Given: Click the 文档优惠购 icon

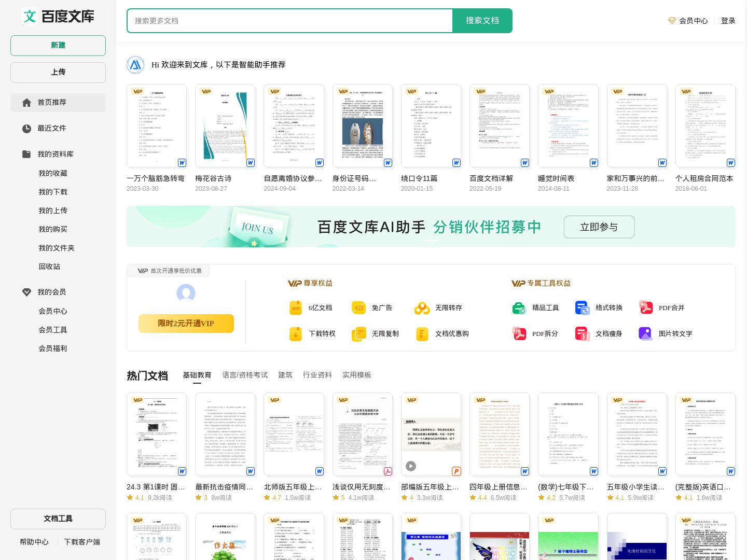Looking at the screenshot, I should pos(422,334).
